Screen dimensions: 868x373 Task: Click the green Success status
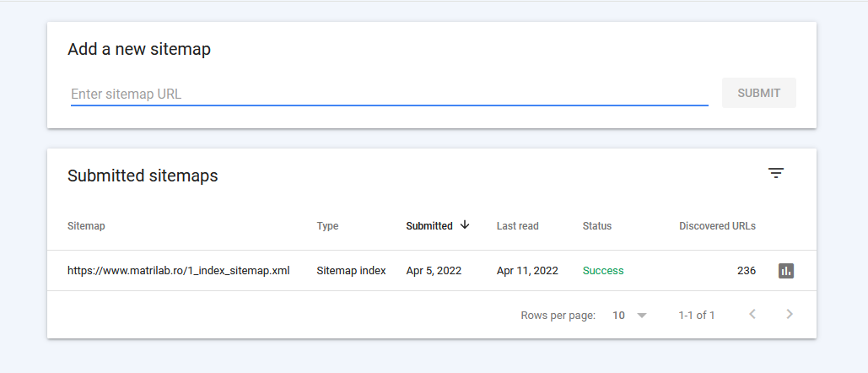[603, 271]
